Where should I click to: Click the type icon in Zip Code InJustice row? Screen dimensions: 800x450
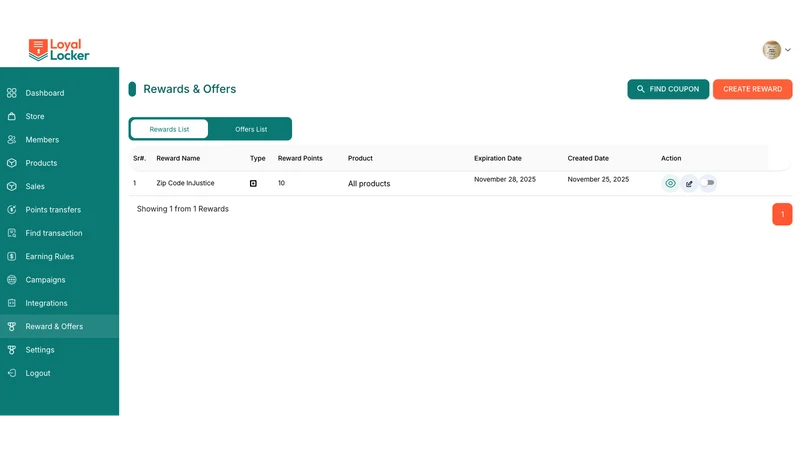pos(253,183)
